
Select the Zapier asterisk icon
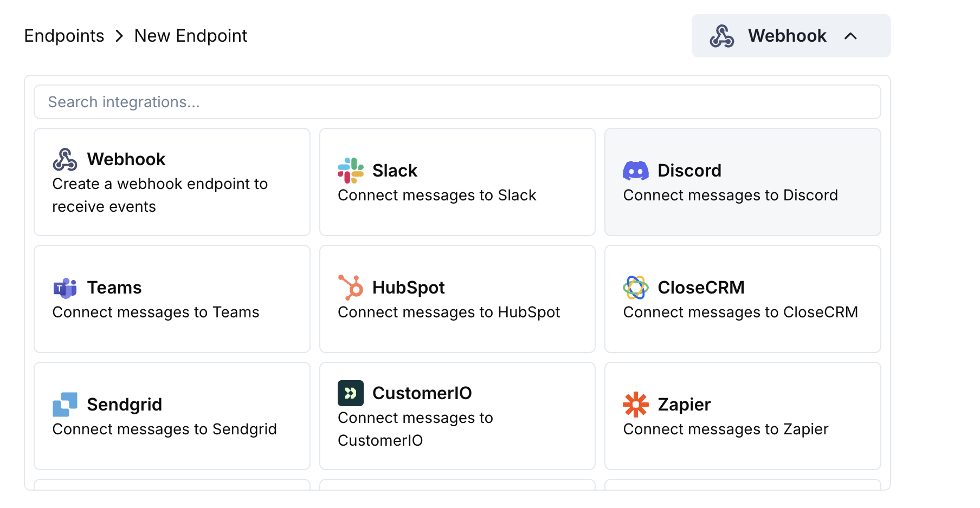coord(635,404)
